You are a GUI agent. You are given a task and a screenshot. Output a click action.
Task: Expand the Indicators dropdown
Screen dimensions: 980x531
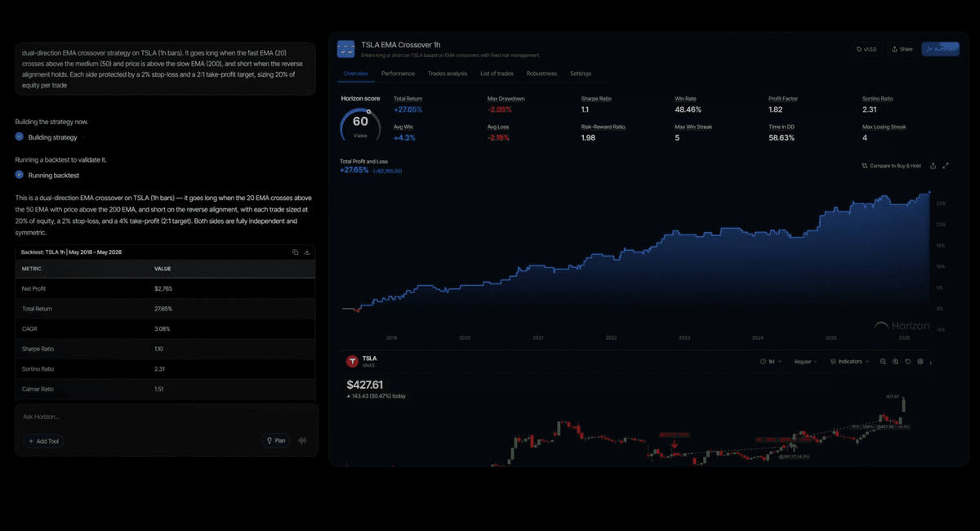click(x=850, y=361)
